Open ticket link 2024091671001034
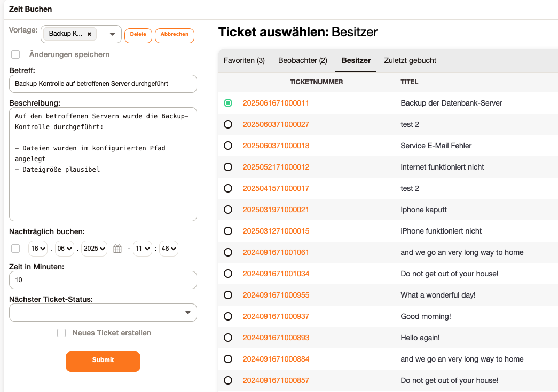The image size is (558, 392). pos(276,274)
